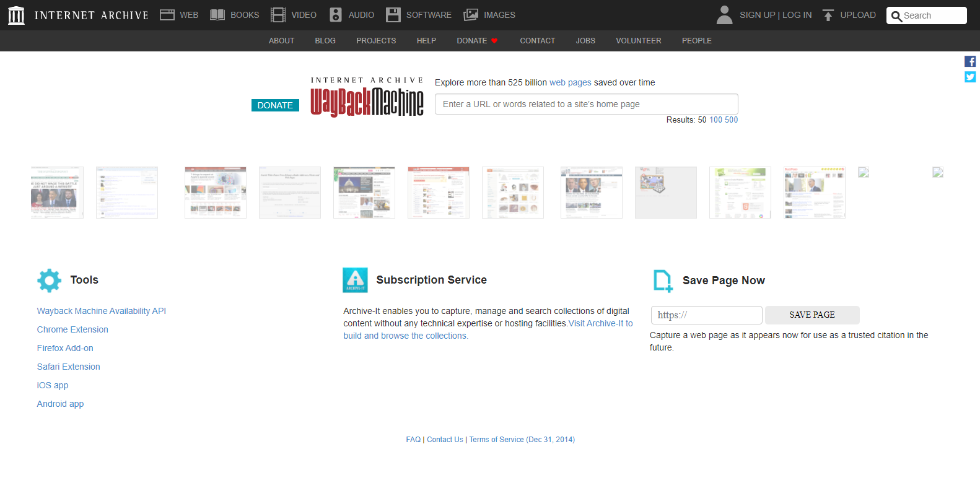Open the Huffington Post site thumbnail

[x=57, y=193]
